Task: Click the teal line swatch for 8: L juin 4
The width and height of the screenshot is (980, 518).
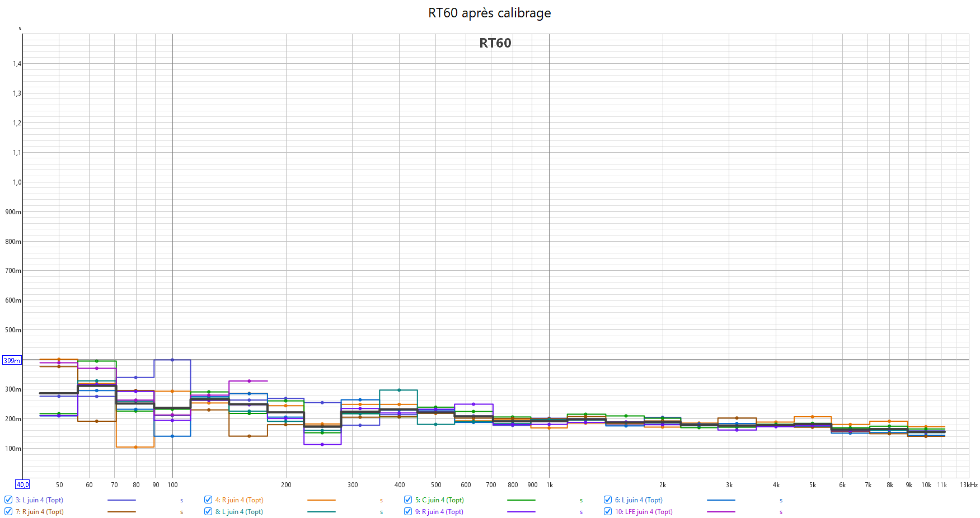Action: click(321, 512)
